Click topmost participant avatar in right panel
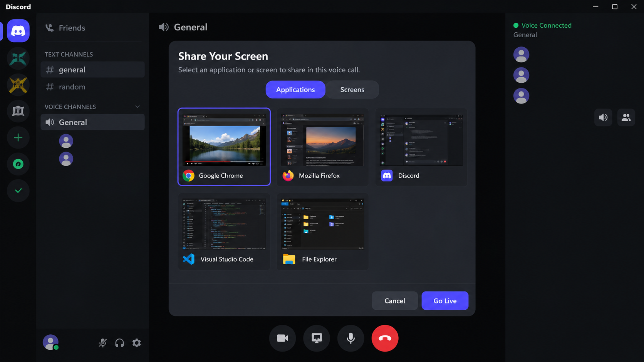Image resolution: width=644 pixels, height=362 pixels. click(x=521, y=55)
